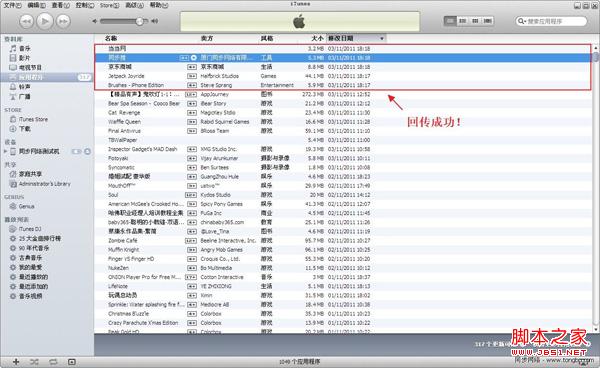
Task: Click the low-volume speaker icon
Action: click(95, 21)
